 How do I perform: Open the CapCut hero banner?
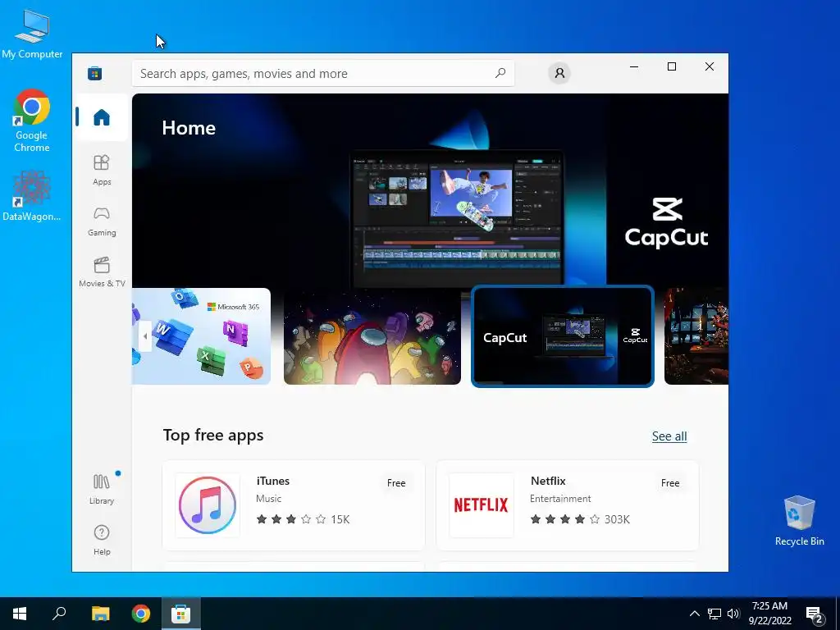[430, 190]
